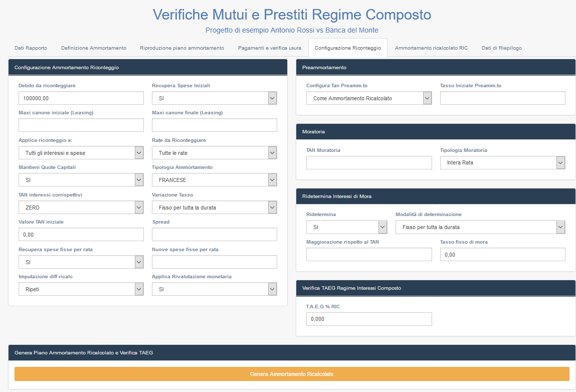Click Debito da riconteggiare input field

pyautogui.click(x=81, y=98)
